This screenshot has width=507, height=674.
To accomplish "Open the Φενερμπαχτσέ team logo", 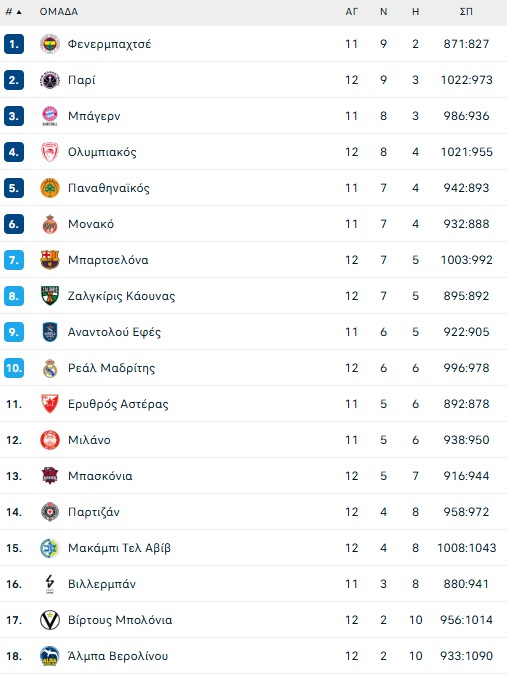I will (x=50, y=44).
